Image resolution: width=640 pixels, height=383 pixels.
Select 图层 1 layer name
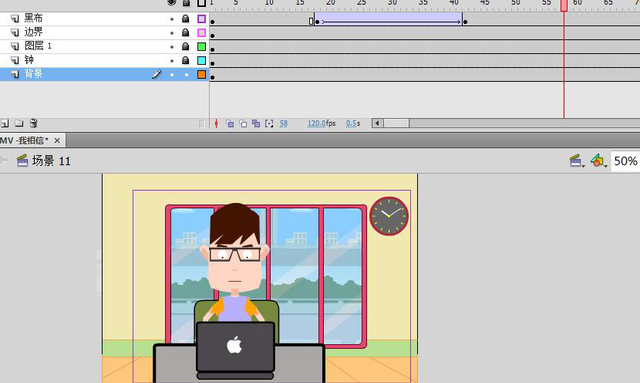click(38, 46)
